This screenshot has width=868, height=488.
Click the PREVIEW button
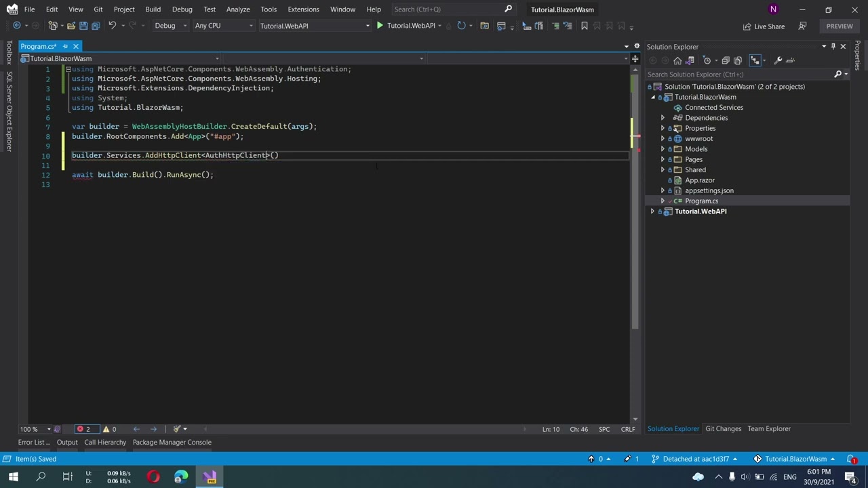click(x=840, y=26)
